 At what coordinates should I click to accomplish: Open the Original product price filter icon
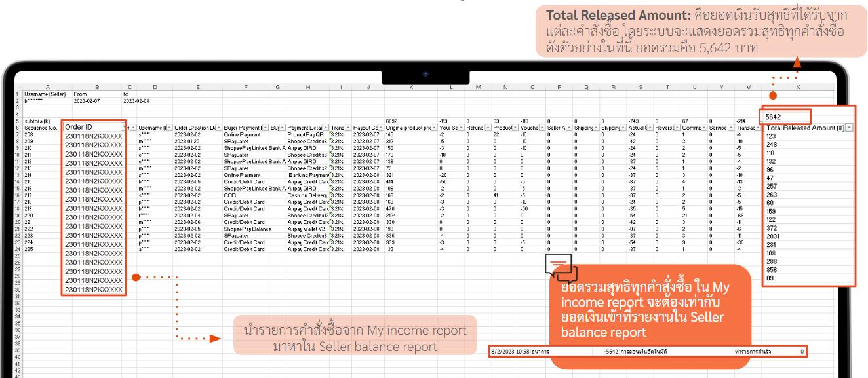coord(433,128)
